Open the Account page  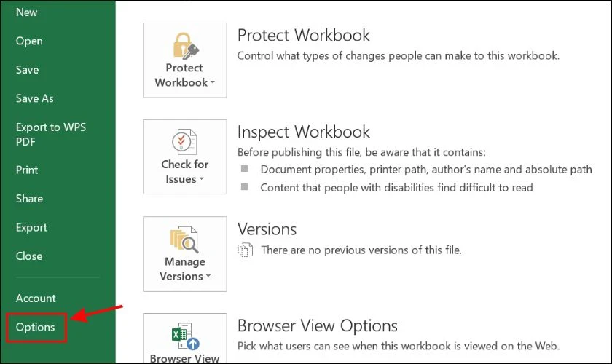36,298
